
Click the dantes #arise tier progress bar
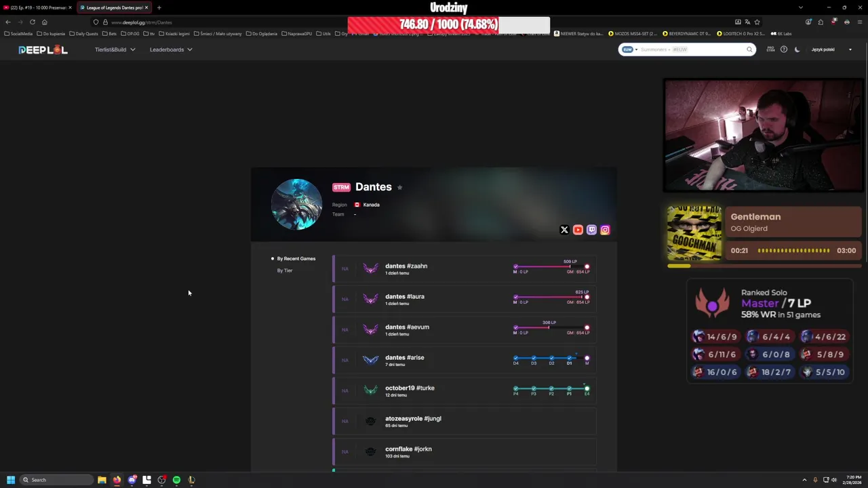click(551, 358)
